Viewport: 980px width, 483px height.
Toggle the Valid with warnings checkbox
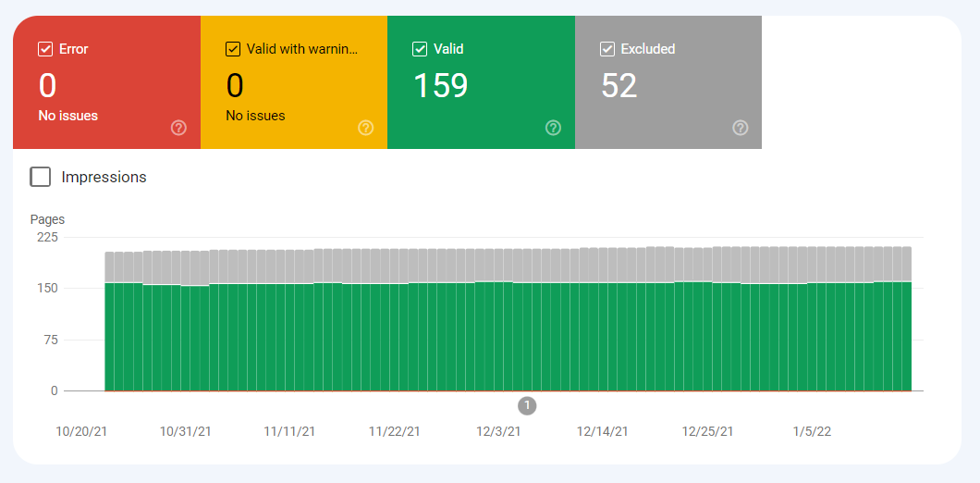coord(232,49)
